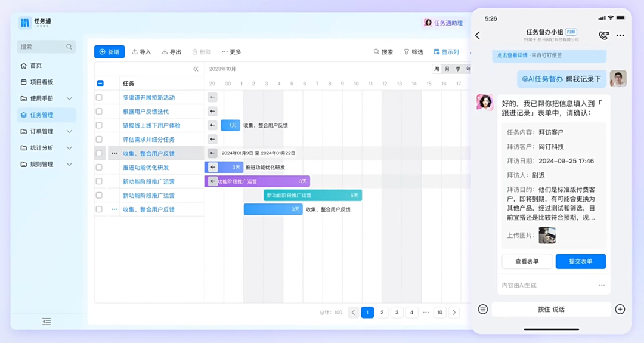
Task: Click the back arrow in the 多渠道开展拉新活动 row
Action: point(212,97)
